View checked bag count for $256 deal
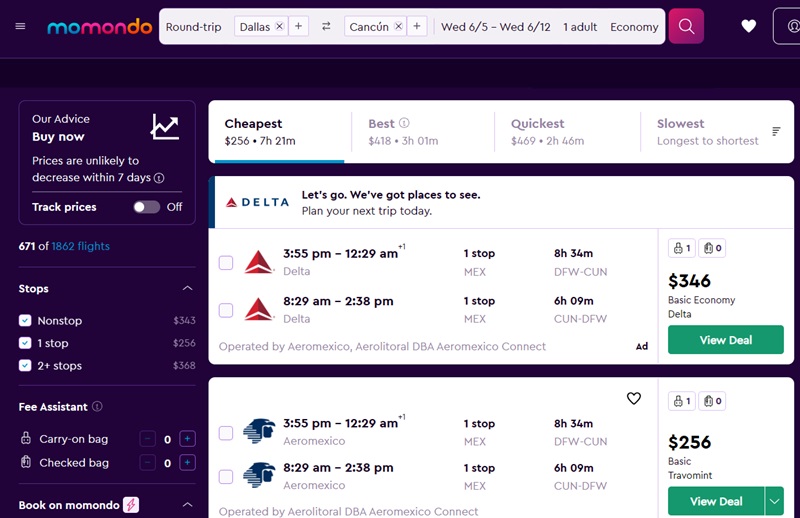The width and height of the screenshot is (800, 518). coord(712,401)
